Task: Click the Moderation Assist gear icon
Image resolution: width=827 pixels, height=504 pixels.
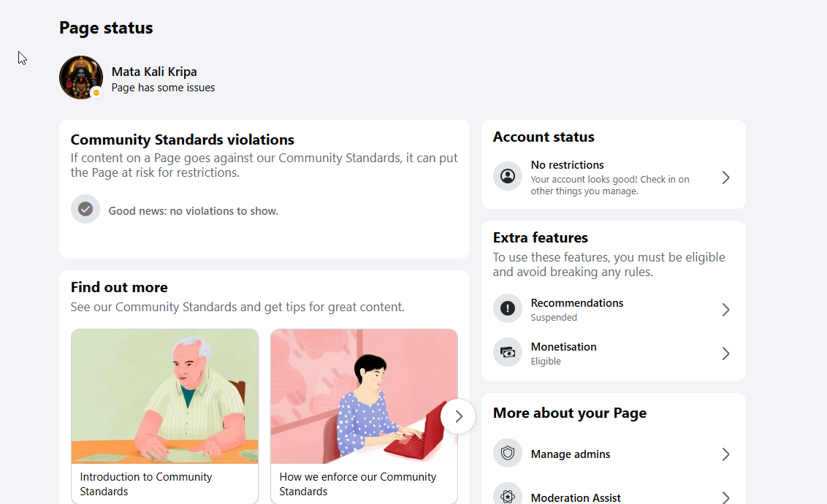Action: 508,495
